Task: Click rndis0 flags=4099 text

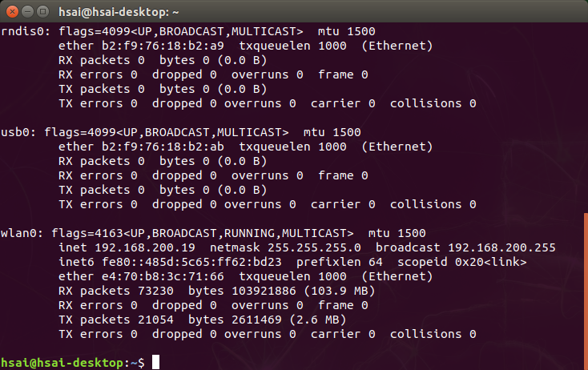Action: tap(94, 31)
